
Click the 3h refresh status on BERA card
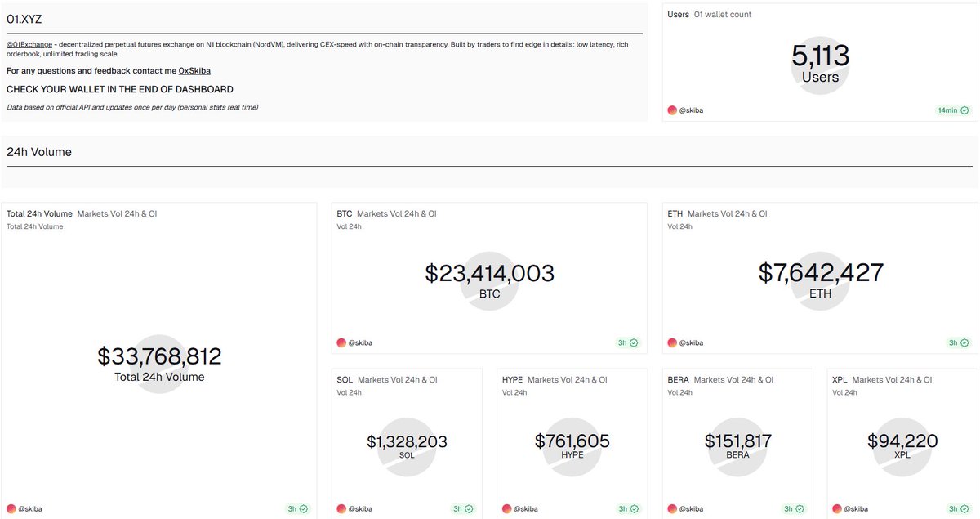793,508
